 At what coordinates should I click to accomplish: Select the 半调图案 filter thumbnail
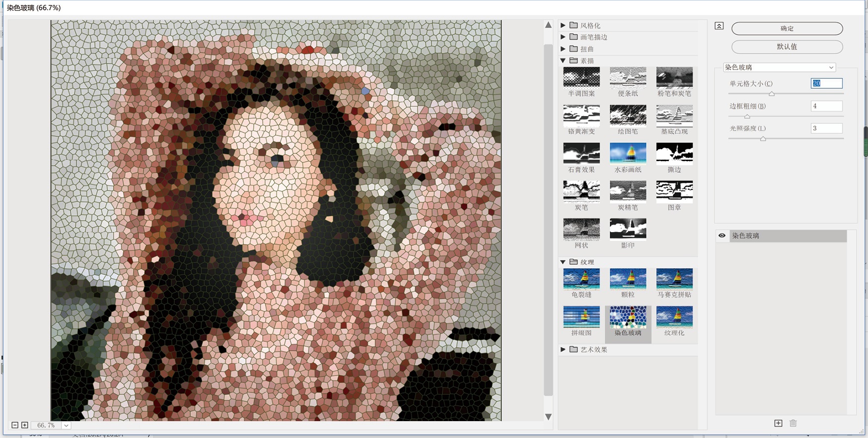point(581,77)
